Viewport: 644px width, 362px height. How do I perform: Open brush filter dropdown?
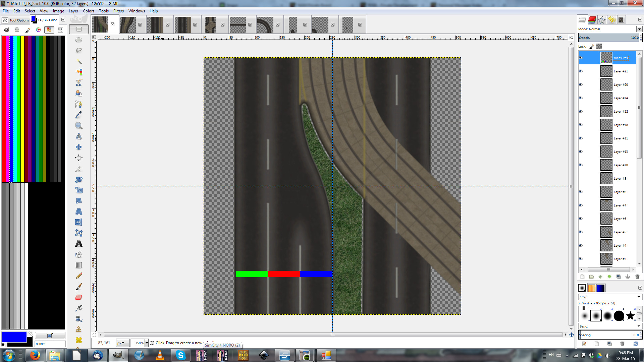(x=639, y=297)
